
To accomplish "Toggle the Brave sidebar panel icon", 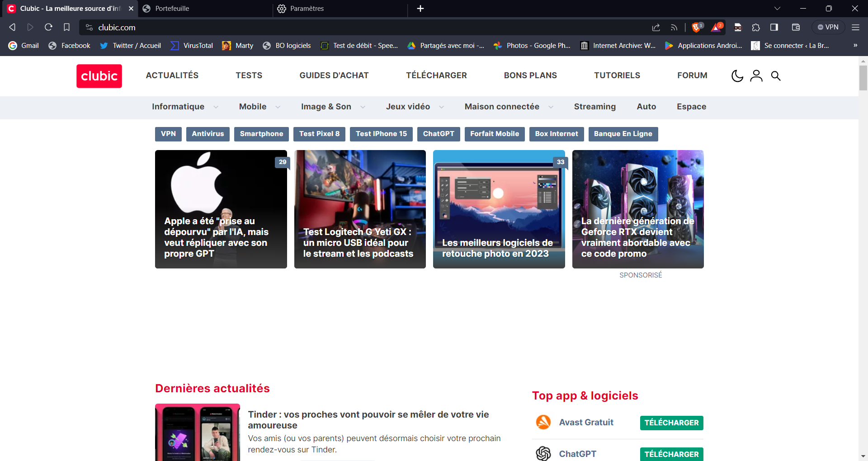I will (774, 27).
